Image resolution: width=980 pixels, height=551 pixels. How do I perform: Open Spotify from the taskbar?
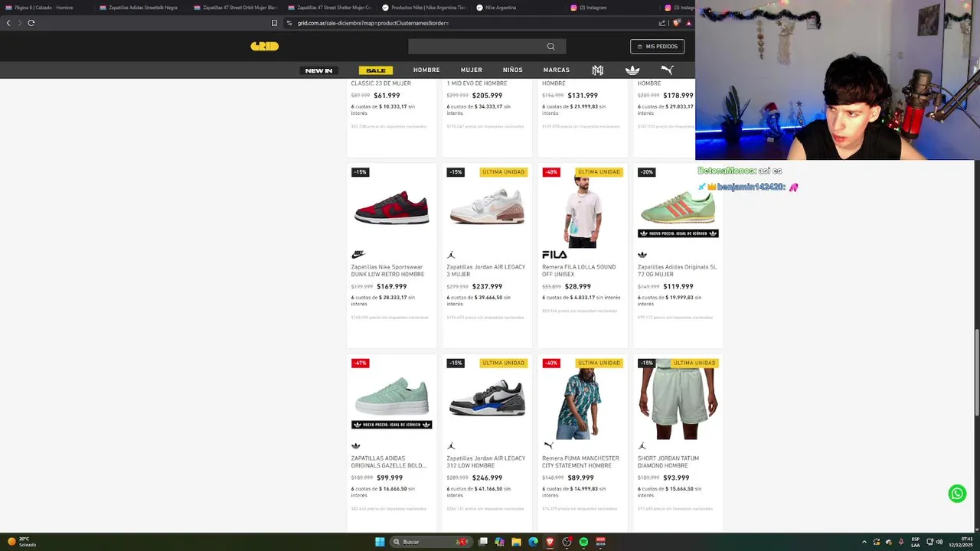583,542
